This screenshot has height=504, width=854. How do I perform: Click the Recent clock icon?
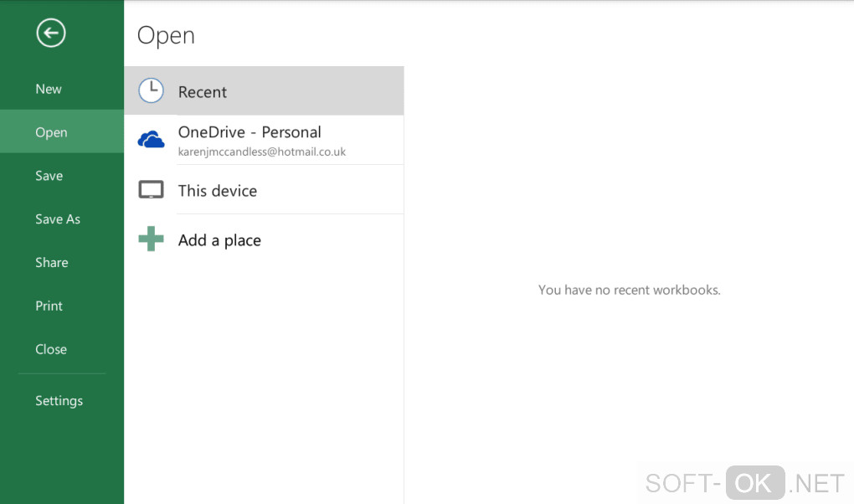tap(151, 90)
